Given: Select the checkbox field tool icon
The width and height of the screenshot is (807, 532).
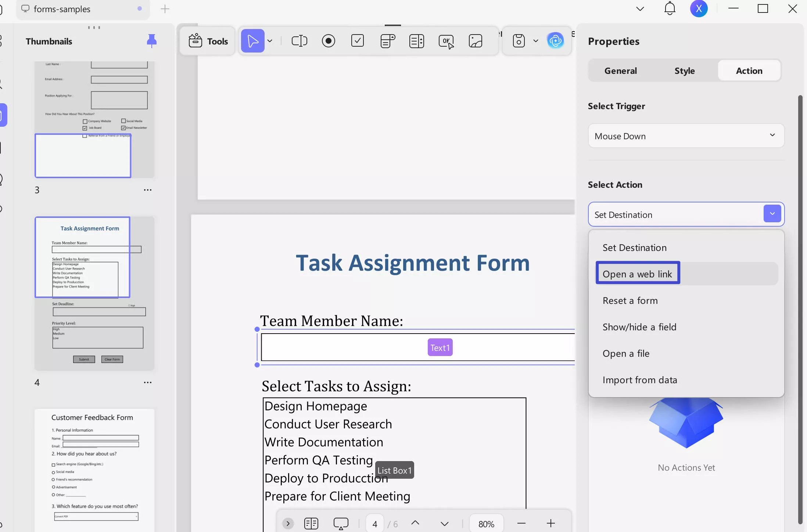Looking at the screenshot, I should click(357, 41).
